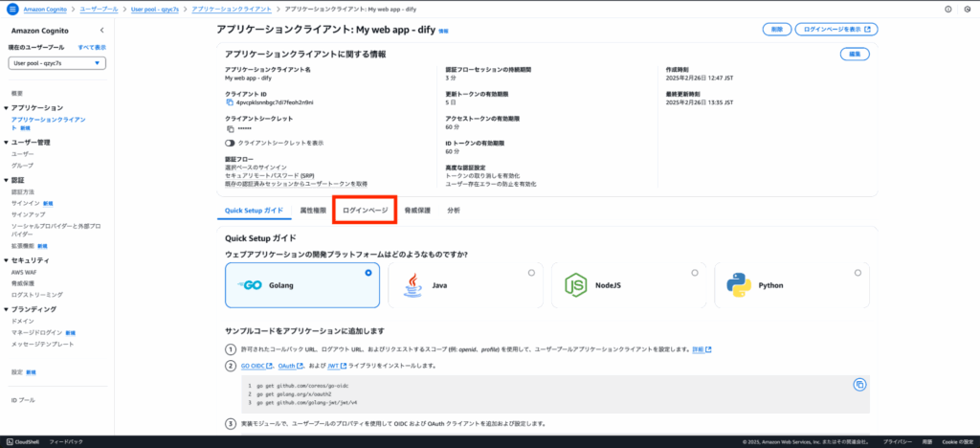Click the info circle icon top-right

tap(947, 10)
